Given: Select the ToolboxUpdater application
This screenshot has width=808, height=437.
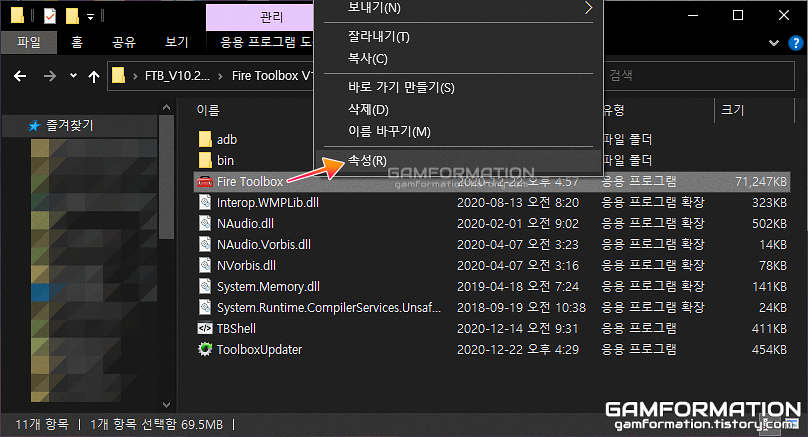Looking at the screenshot, I should pos(259,350).
